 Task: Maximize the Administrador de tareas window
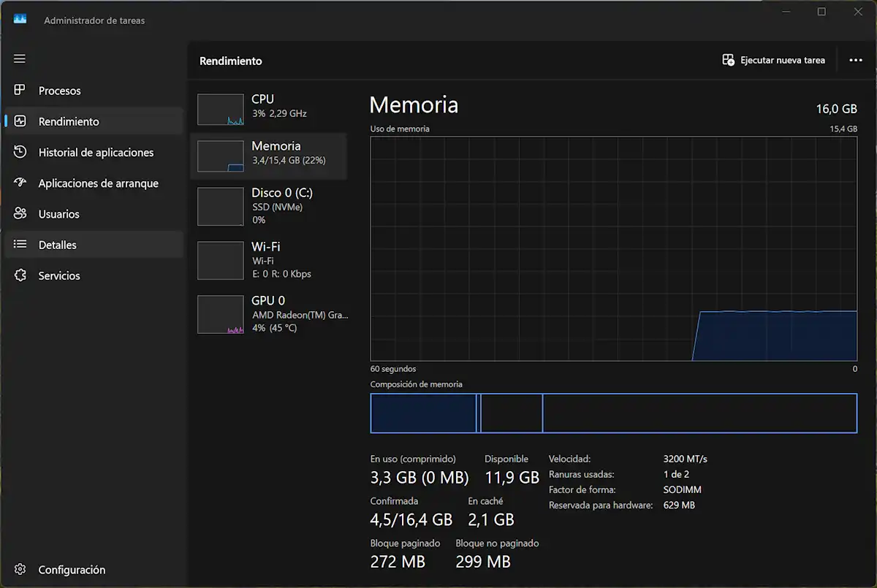pyautogui.click(x=821, y=12)
